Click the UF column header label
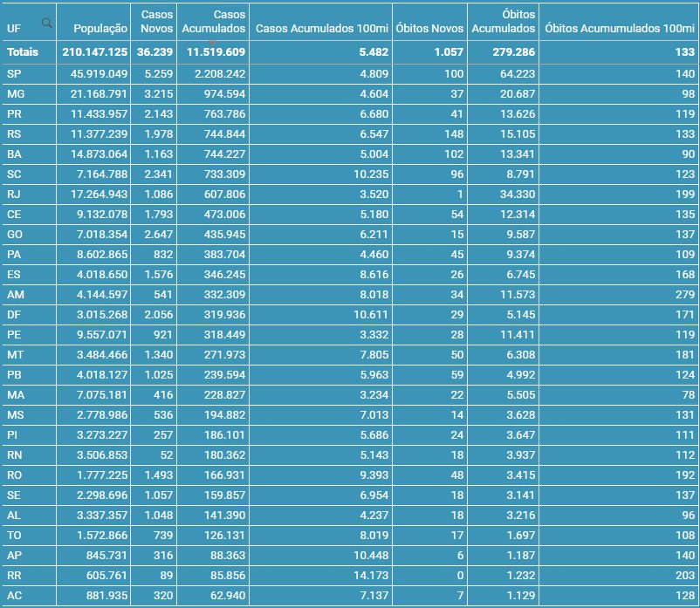700x608 pixels. [x=13, y=29]
